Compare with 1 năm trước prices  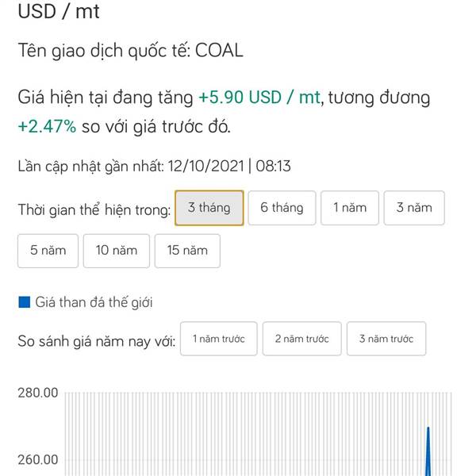(x=218, y=339)
